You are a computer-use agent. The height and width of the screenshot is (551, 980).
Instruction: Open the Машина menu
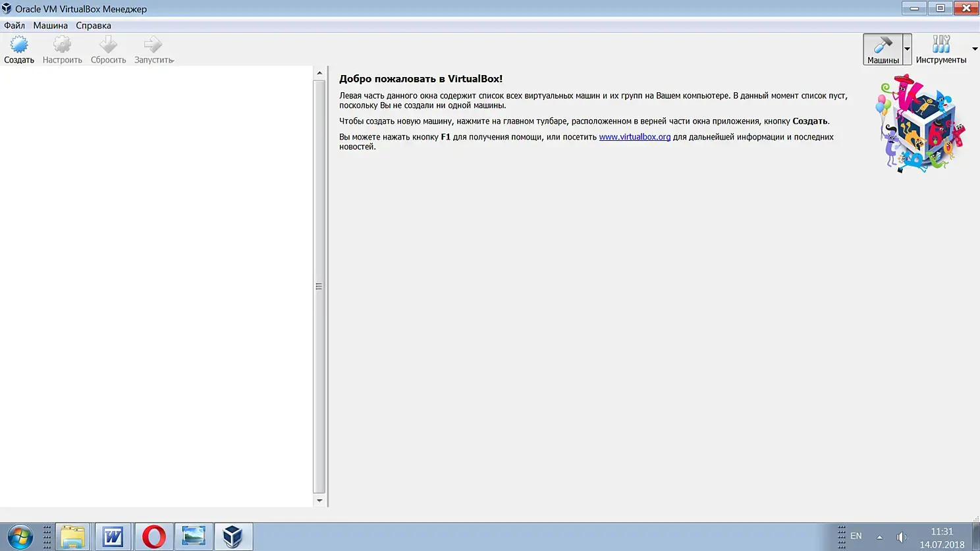point(51,26)
